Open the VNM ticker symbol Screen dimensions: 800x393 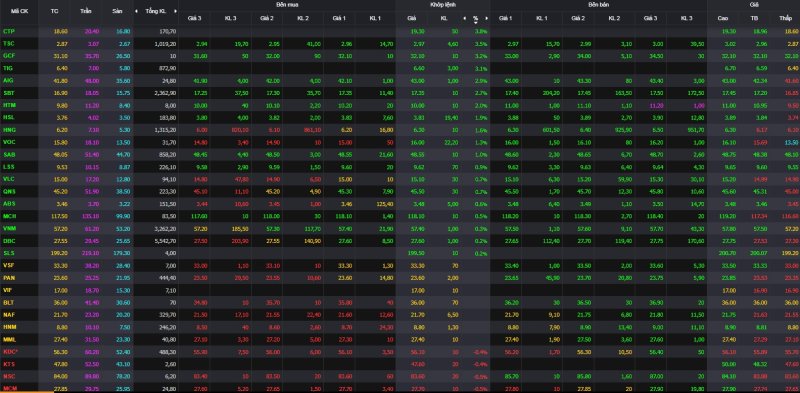click(x=8, y=227)
